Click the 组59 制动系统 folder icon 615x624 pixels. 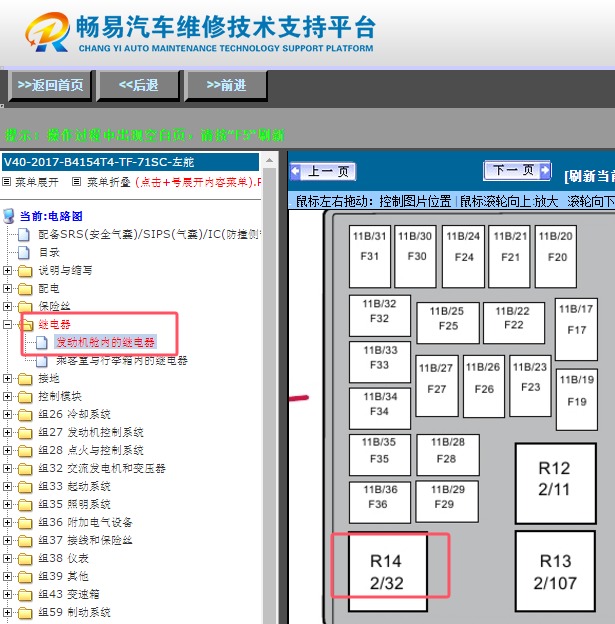pos(25,612)
